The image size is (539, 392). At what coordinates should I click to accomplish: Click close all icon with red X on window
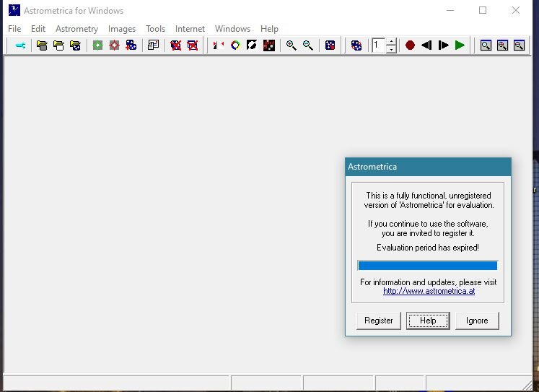(x=193, y=45)
